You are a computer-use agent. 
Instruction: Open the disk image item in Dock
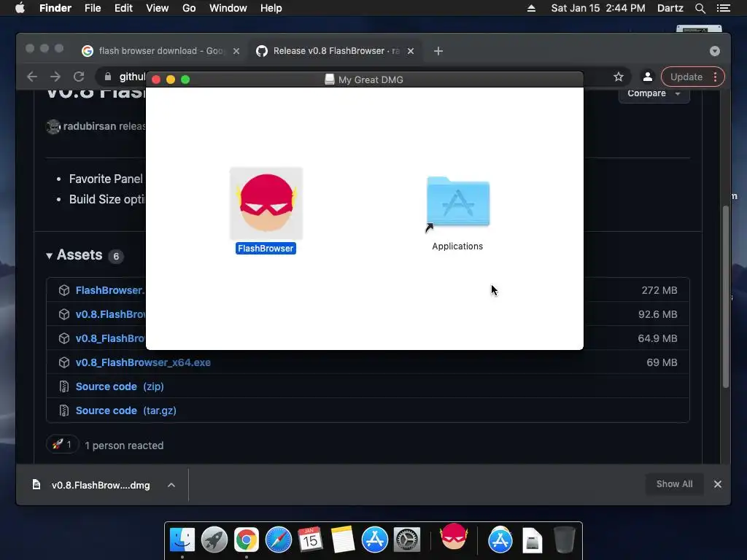click(532, 540)
